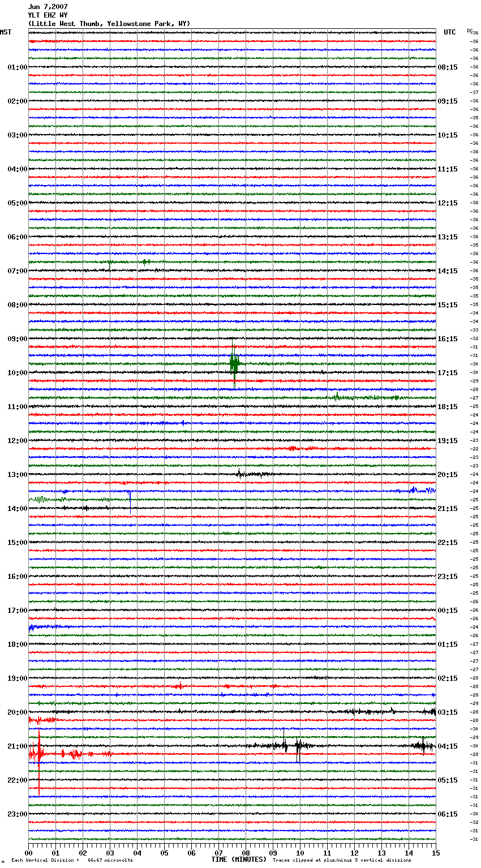481x868 pixels.
Task: Click minute tick "03" on the bottom axis
Action: tap(110, 853)
